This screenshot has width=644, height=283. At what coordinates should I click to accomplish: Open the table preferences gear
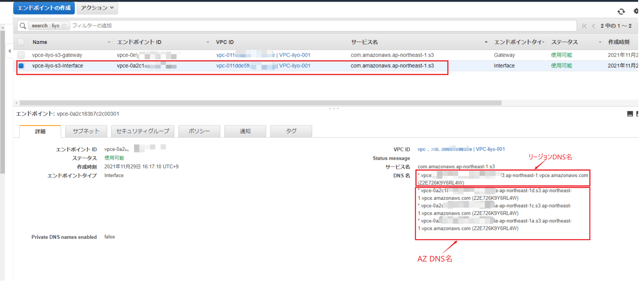636,11
